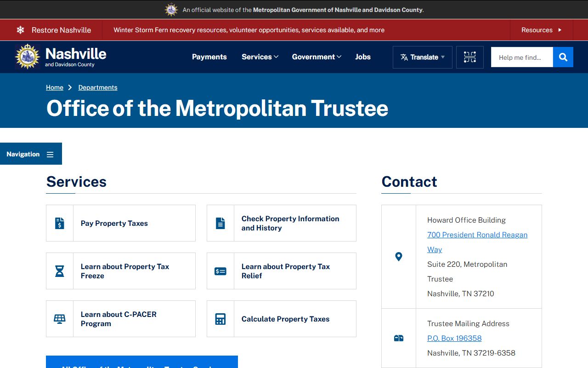
Task: Go to the Departments breadcrumb link
Action: (98, 87)
